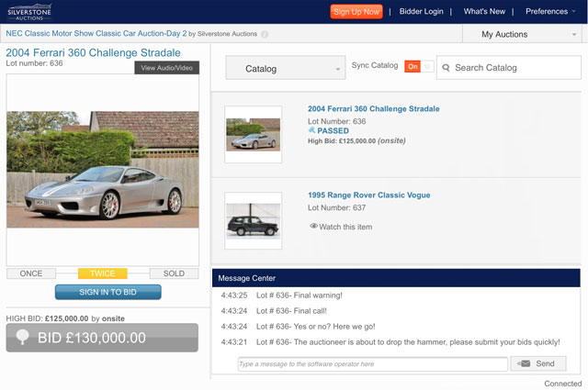588x390 pixels.
Task: Expand the My Auctions dropdown
Action: (x=522, y=34)
